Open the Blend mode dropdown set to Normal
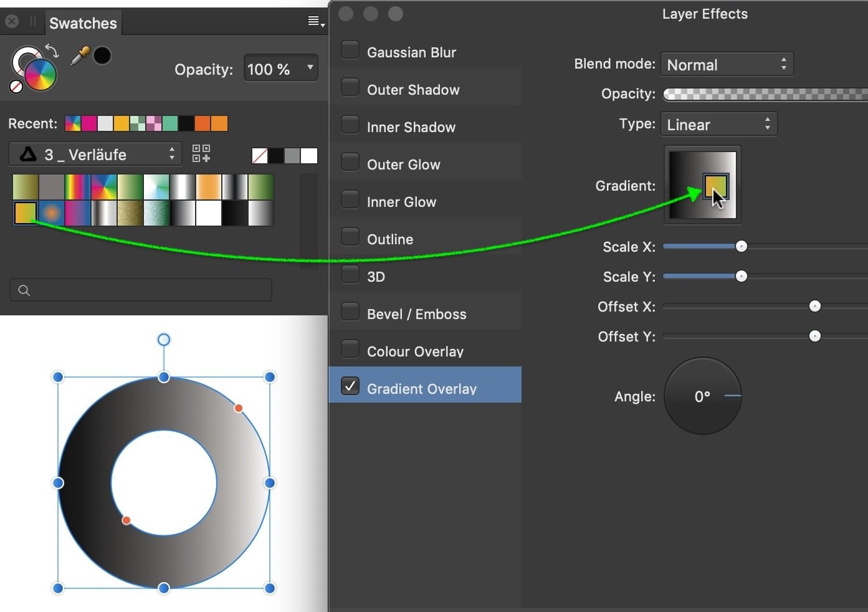The image size is (868, 612). [x=727, y=64]
